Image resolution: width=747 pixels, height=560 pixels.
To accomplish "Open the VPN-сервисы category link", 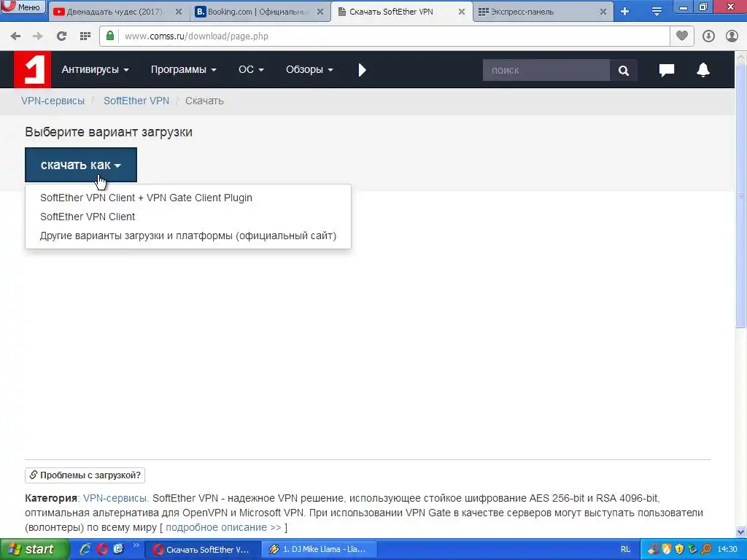I will (x=116, y=498).
